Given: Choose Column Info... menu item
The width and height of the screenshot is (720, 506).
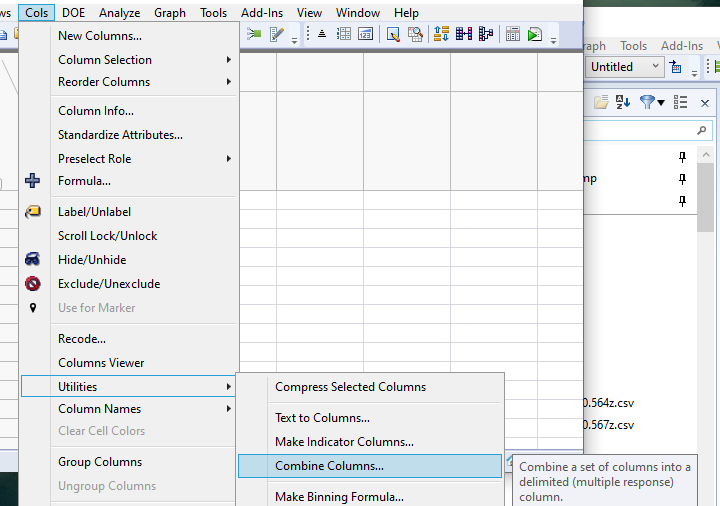Looking at the screenshot, I should coord(96,111).
